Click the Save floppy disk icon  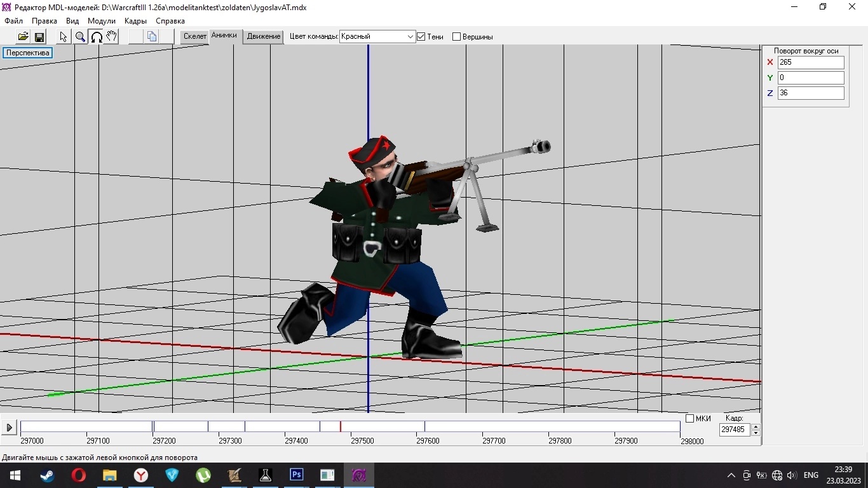[x=39, y=37]
